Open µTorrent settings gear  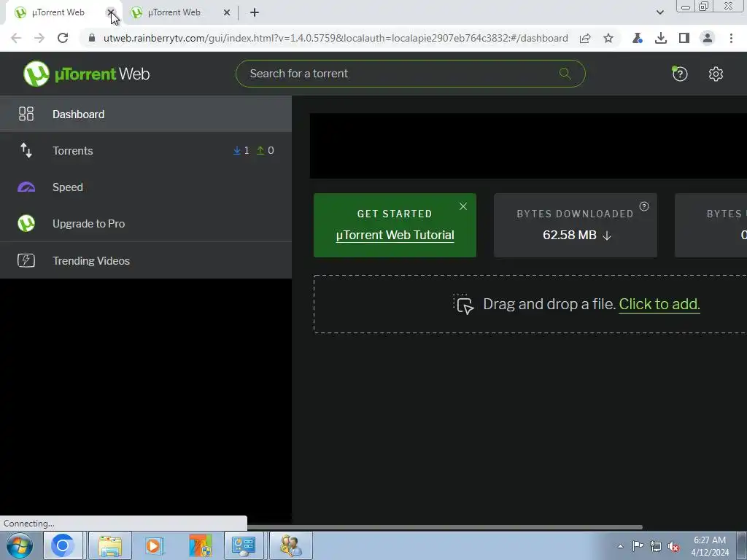716,74
